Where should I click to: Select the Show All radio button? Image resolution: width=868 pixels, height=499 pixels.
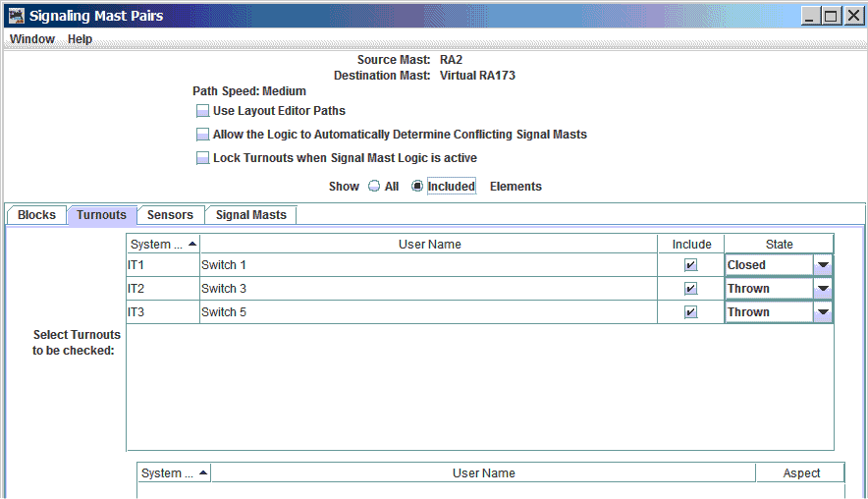point(374,186)
